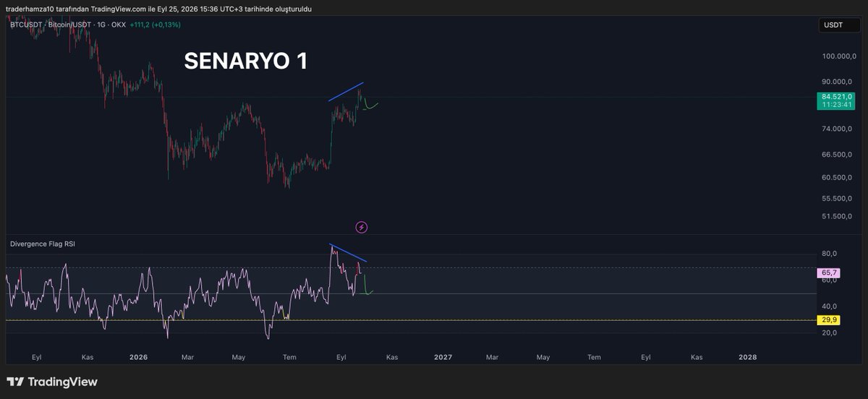The width and height of the screenshot is (868, 399).
Task: Click the 2027 year label on time axis
Action: point(443,357)
